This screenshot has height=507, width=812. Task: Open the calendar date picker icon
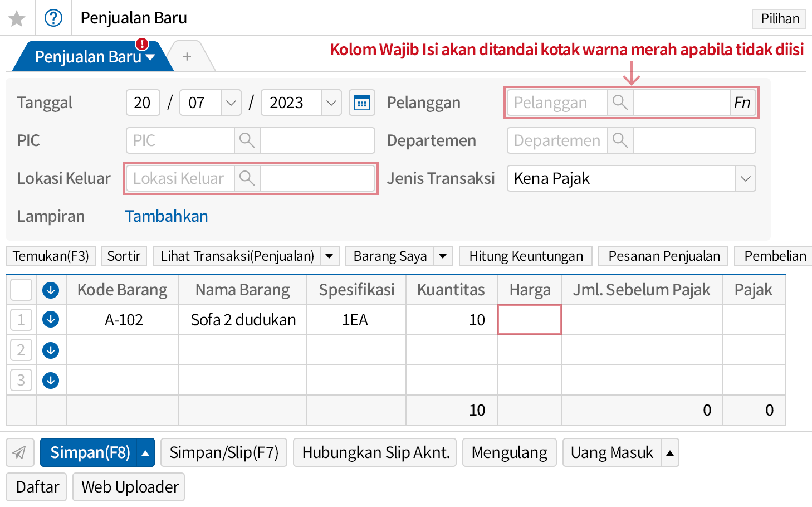point(362,103)
